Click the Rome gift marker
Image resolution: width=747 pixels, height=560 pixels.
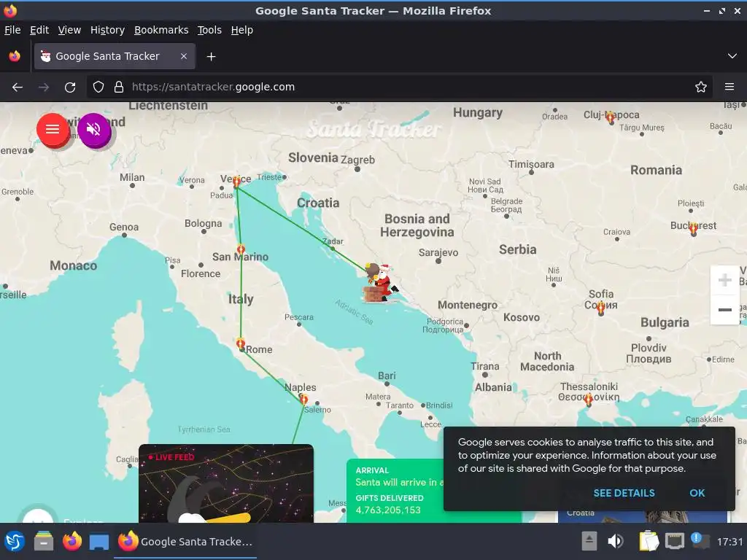[241, 343]
